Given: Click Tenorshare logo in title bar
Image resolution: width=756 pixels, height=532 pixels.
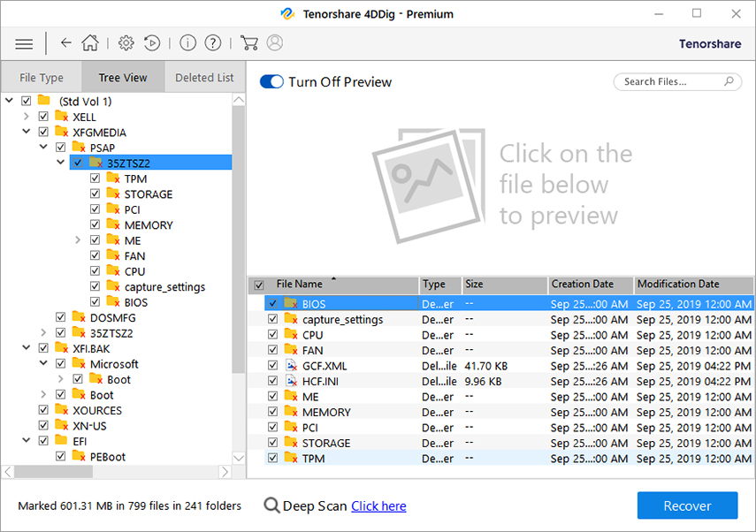Looking at the screenshot, I should (288, 13).
